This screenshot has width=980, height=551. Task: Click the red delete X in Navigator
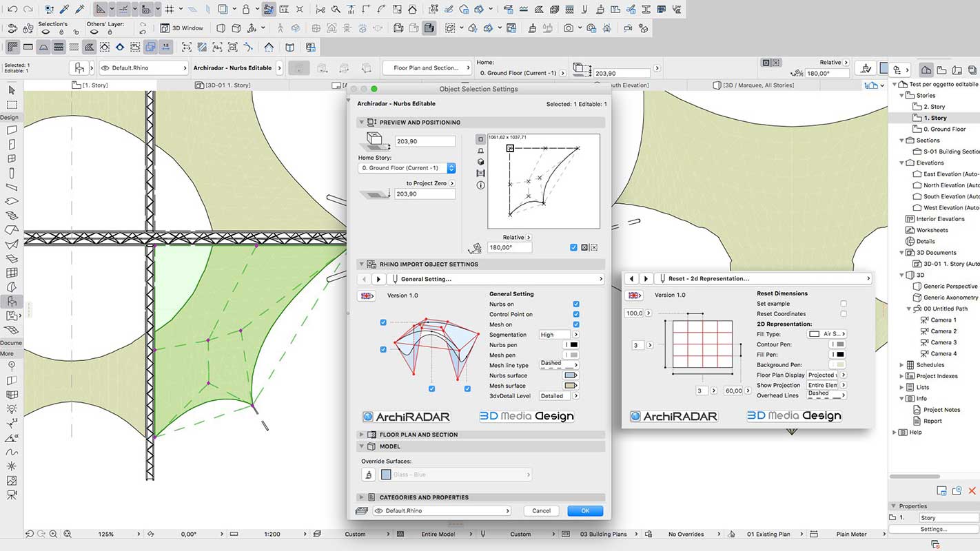(x=972, y=491)
